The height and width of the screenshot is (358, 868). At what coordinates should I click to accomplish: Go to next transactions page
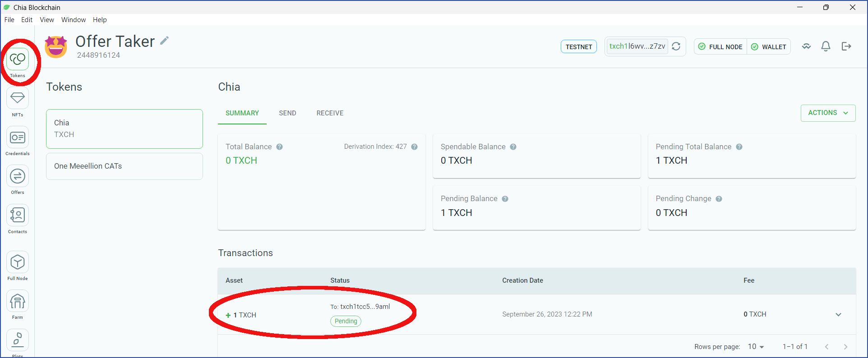tap(845, 347)
